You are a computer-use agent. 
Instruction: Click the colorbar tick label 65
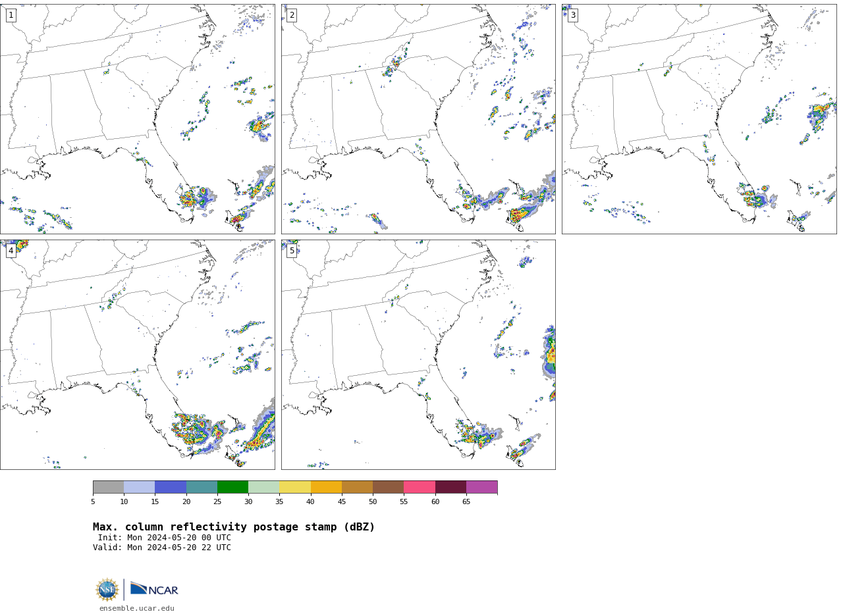466,502
